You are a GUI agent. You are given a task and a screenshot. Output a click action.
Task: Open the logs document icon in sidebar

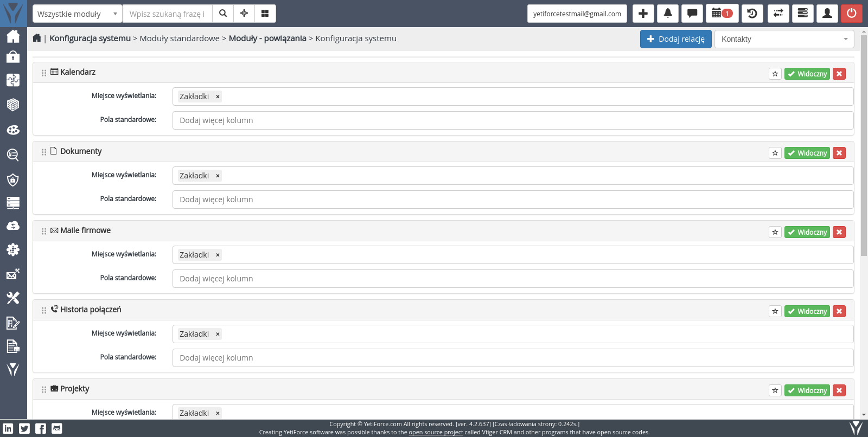[x=13, y=346]
